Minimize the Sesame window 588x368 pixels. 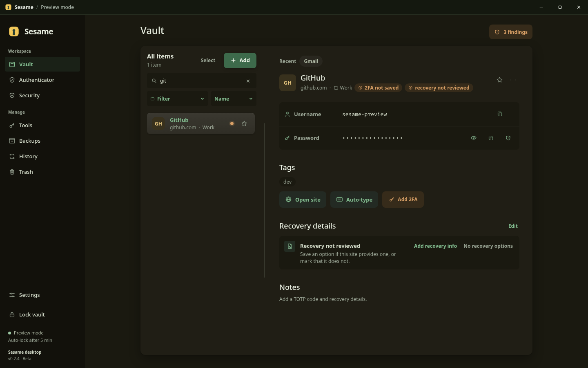pos(541,7)
